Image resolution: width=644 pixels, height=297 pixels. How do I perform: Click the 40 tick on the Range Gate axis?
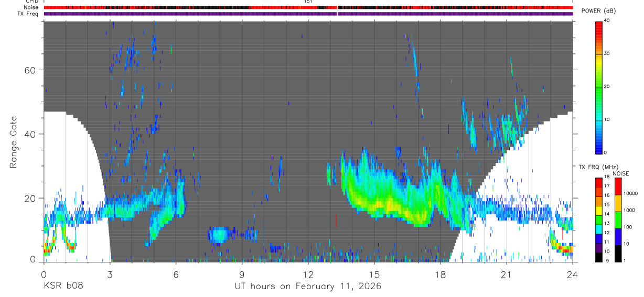point(30,134)
